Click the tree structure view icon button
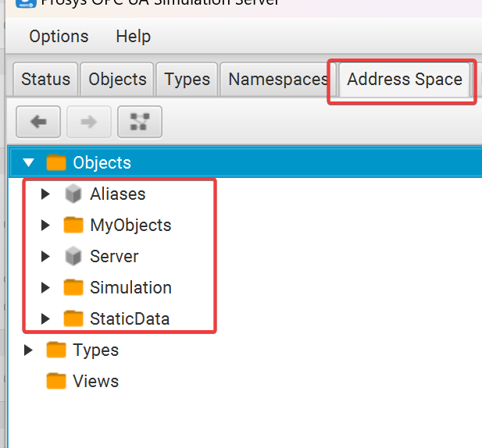Image resolution: width=482 pixels, height=448 pixels. [x=140, y=122]
